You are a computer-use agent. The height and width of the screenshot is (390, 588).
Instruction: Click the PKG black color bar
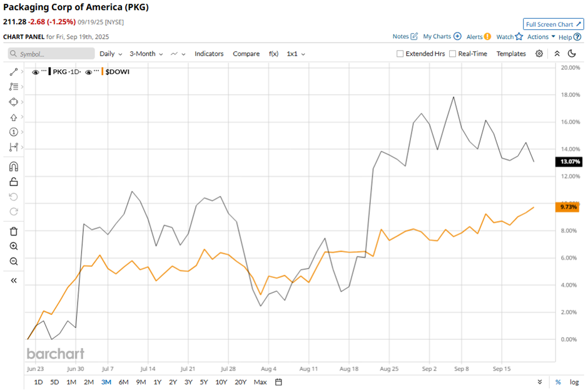click(x=49, y=72)
